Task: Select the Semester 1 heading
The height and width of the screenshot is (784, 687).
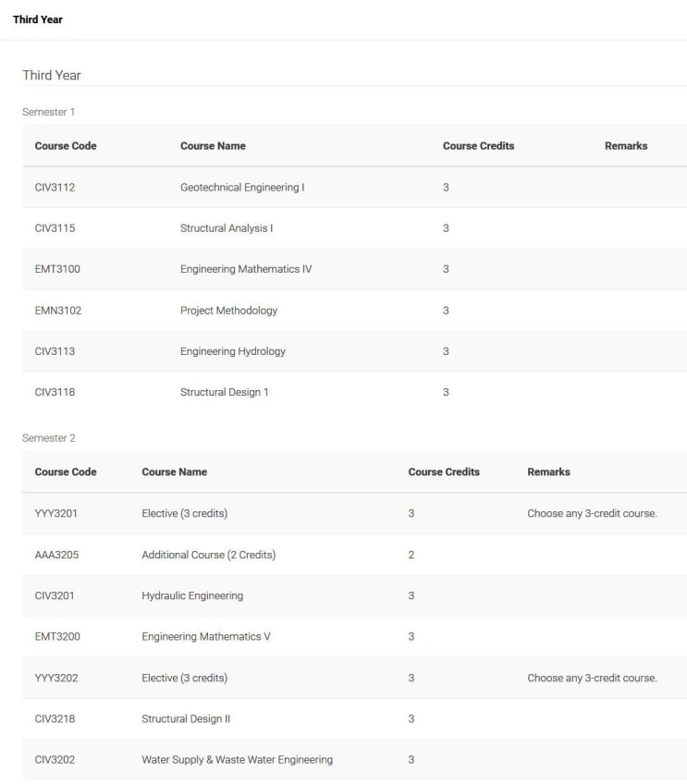Action: click(x=48, y=112)
